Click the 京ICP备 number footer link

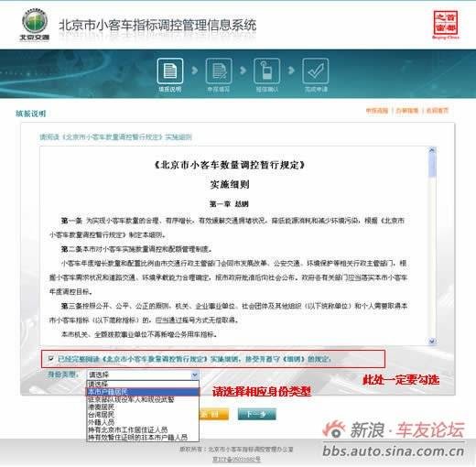coord(236,459)
